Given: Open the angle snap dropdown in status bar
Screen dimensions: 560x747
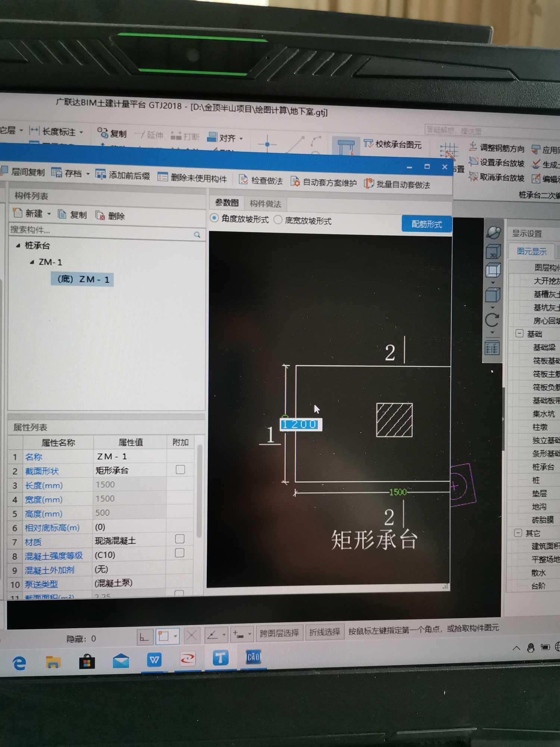Looking at the screenshot, I should click(x=224, y=635).
